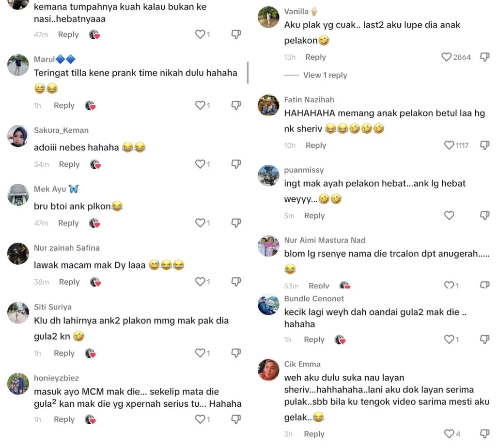Dislike Nur zainah Safina's comment
Viewport: 498px width, 448px height.
(236, 282)
